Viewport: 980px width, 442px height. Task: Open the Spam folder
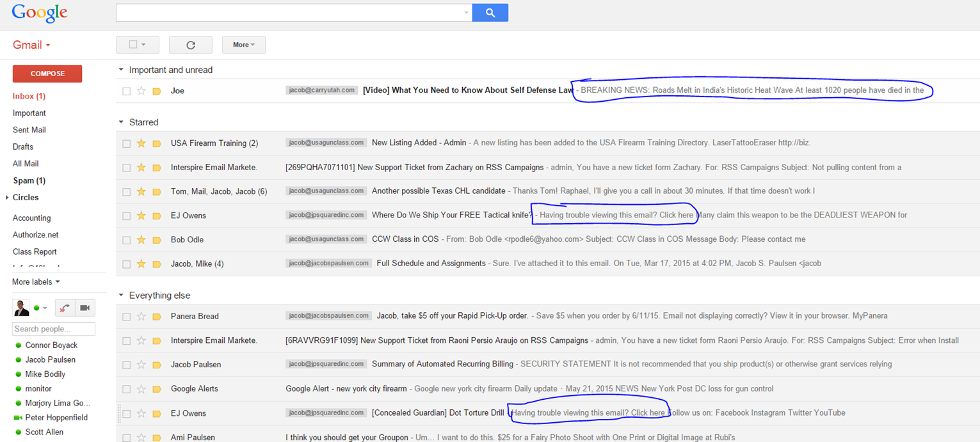click(29, 180)
